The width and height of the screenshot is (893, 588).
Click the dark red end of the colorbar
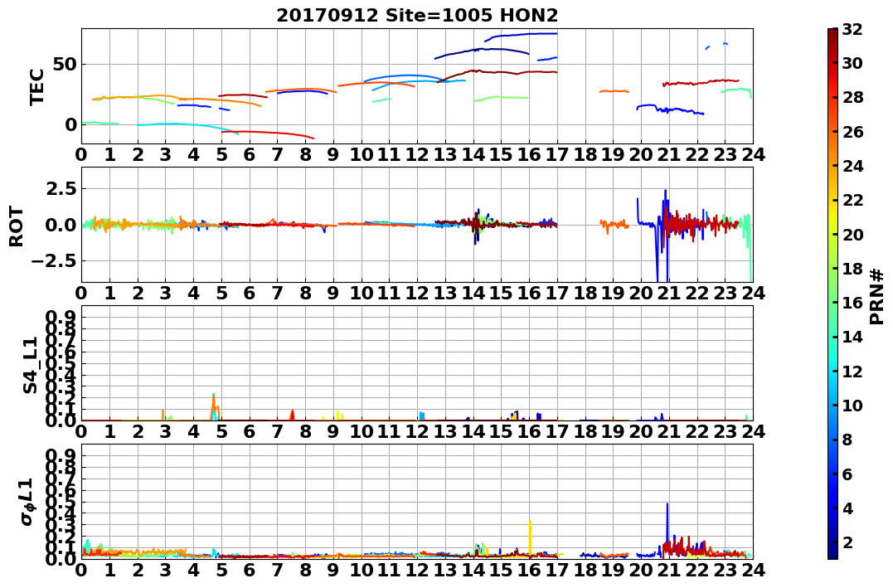[x=832, y=32]
